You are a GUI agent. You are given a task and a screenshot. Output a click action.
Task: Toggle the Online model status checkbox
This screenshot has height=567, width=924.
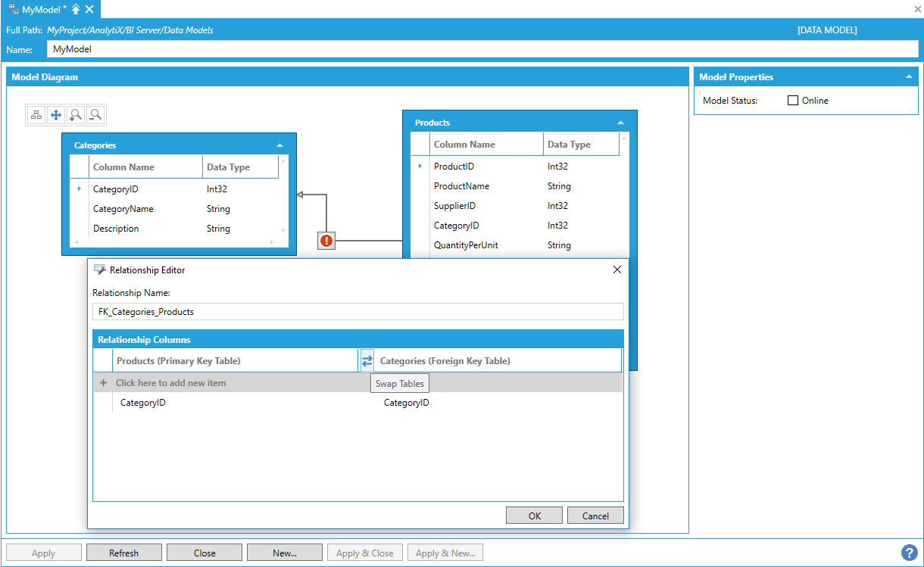793,101
